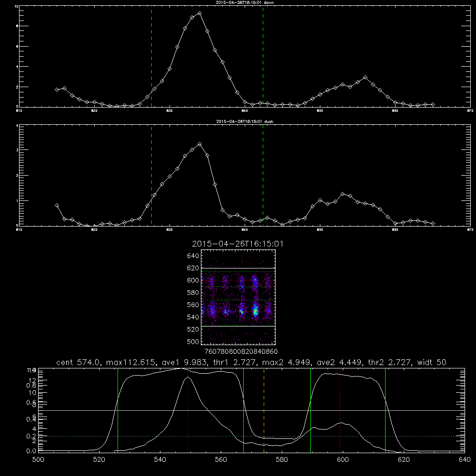Click the solid green line near 614 in bottom plot
This screenshot has width=476, height=476.
385,410
